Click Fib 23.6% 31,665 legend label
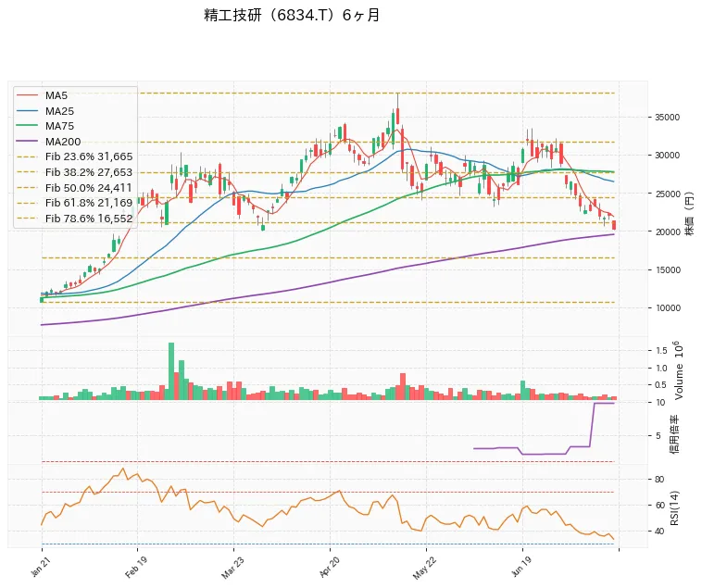The image size is (702, 588). 89,156
